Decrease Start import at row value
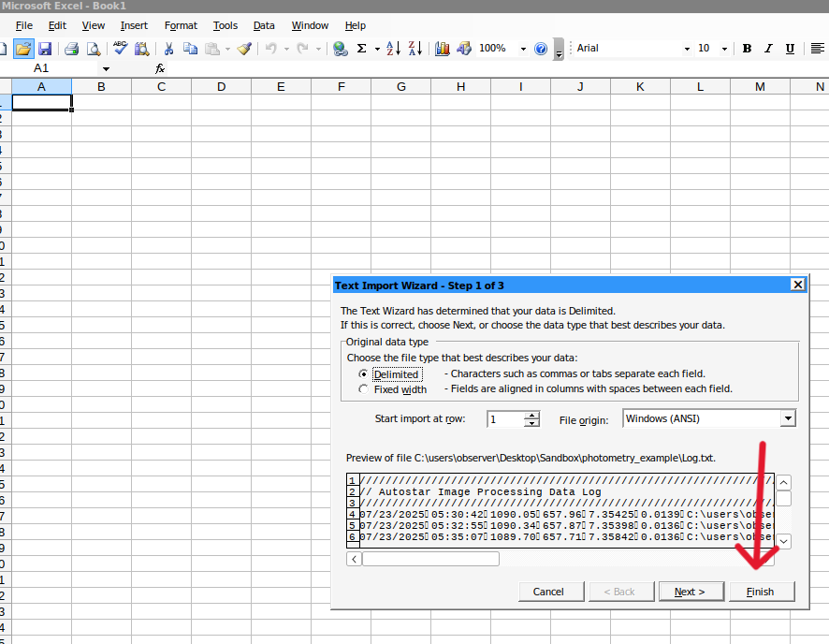 531,423
